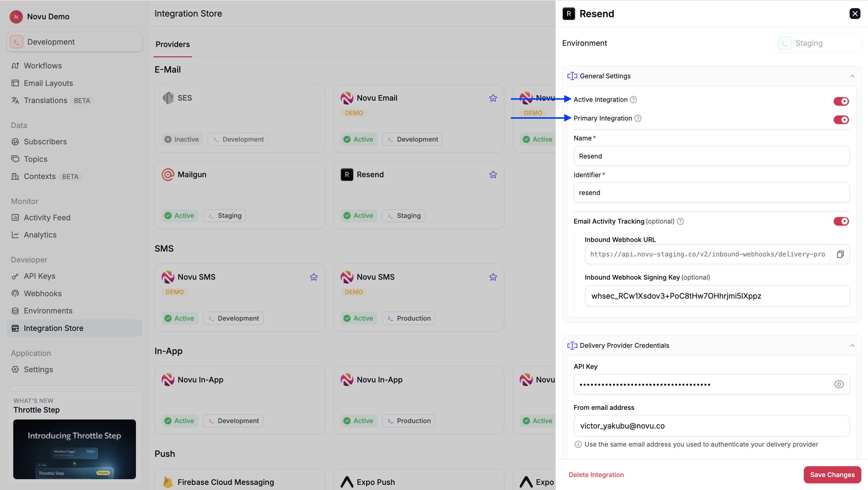This screenshot has width=868, height=490.
Task: Save changes to the Resend integration
Action: pos(832,475)
